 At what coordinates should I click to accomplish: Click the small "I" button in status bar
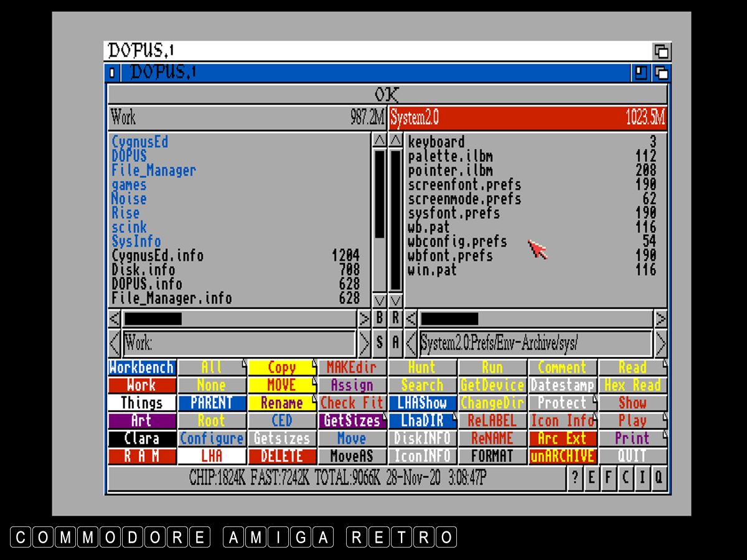642,478
